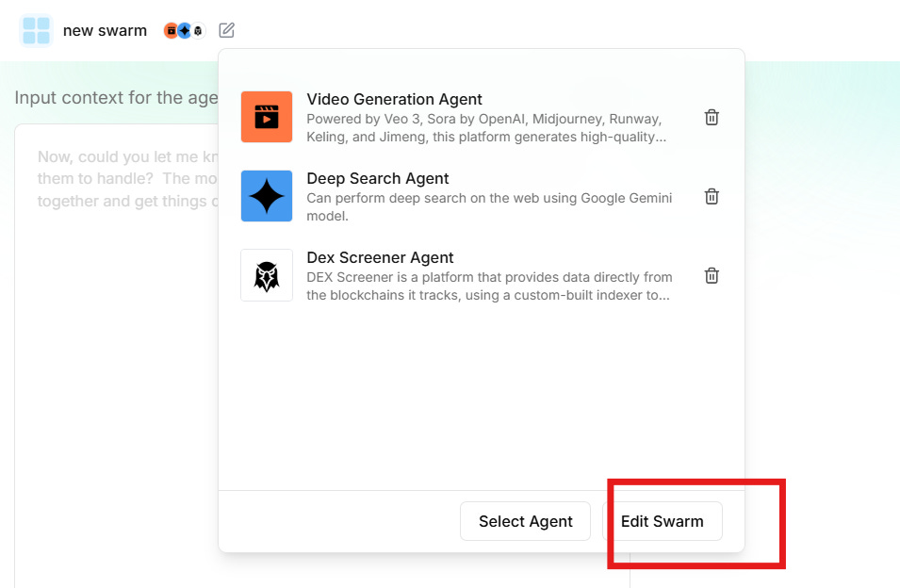
Task: Open the Edit Swarm button
Action: [663, 521]
